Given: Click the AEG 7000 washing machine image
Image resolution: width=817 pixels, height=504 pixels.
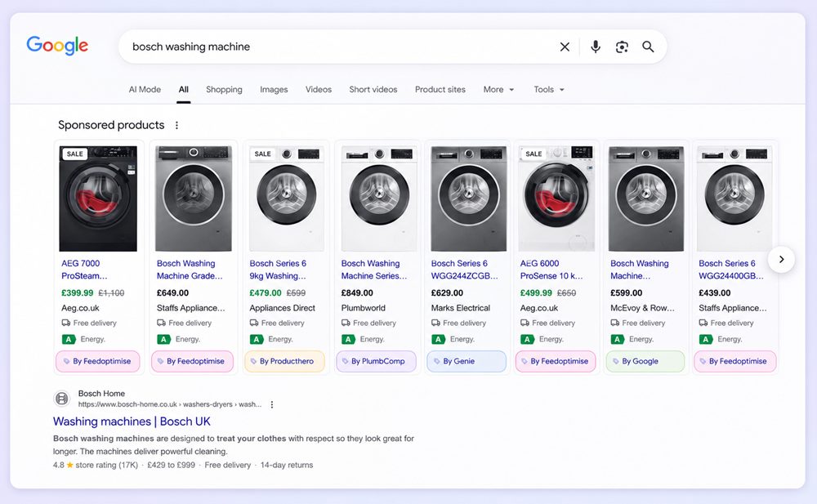Looking at the screenshot, I should 98,198.
